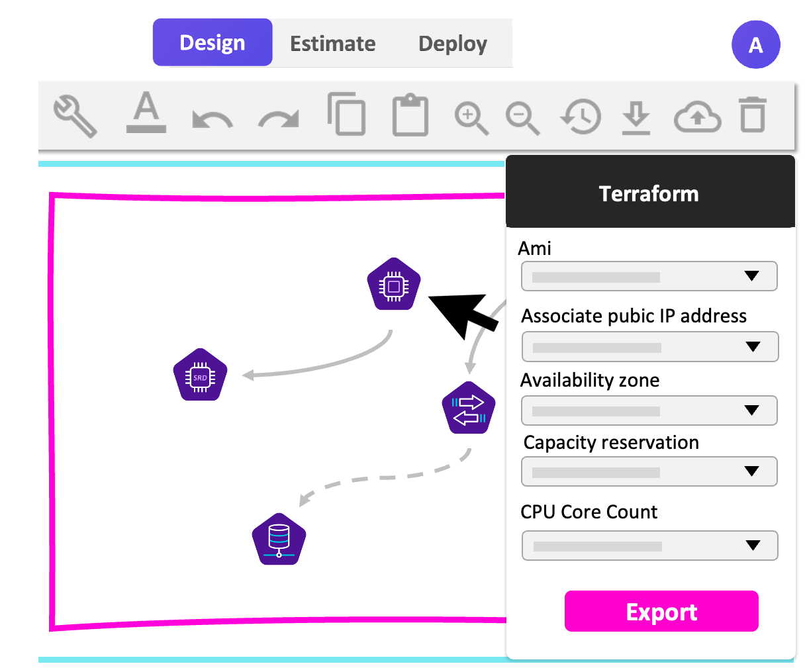
Task: Switch to the Deploy tab
Action: coord(452,43)
